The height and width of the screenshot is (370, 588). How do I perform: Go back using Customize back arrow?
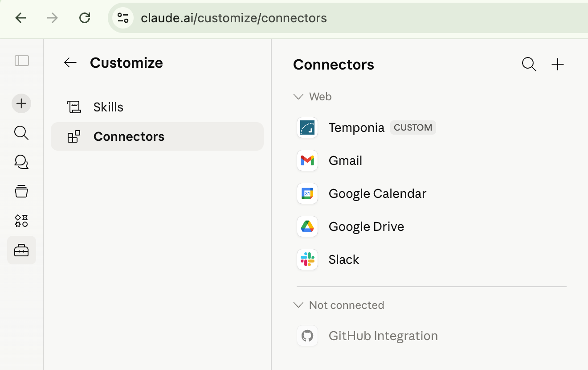[x=70, y=63]
